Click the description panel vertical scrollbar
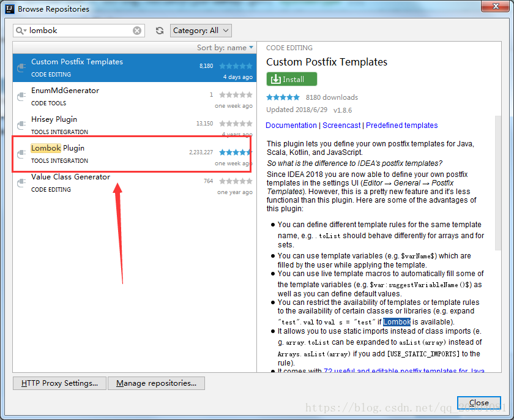514x420 pixels. pos(497,184)
